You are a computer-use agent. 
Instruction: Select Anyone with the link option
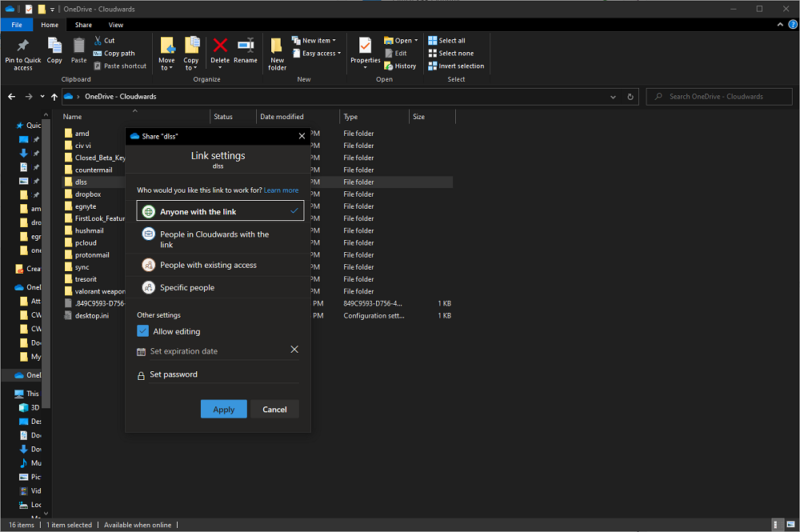(220, 211)
